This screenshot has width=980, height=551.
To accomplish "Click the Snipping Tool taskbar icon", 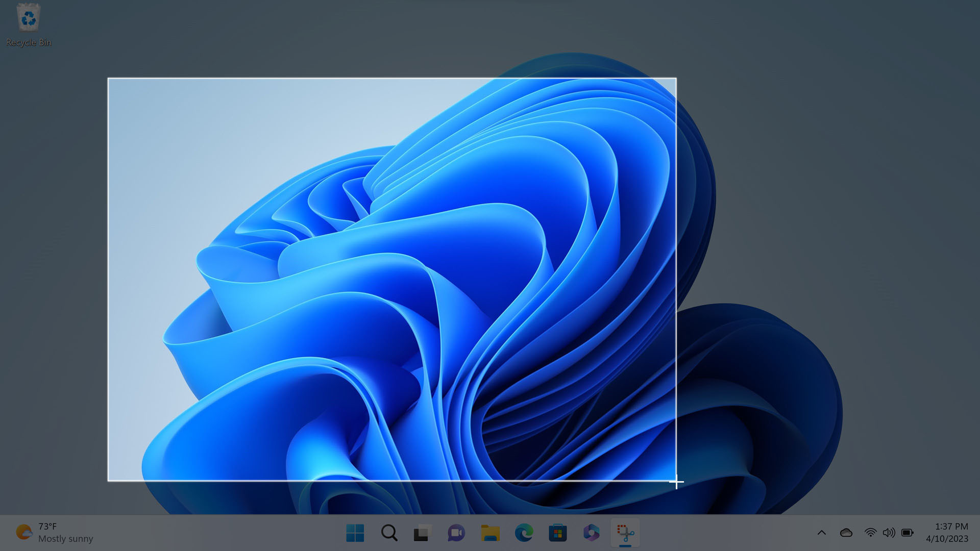I will [x=625, y=533].
